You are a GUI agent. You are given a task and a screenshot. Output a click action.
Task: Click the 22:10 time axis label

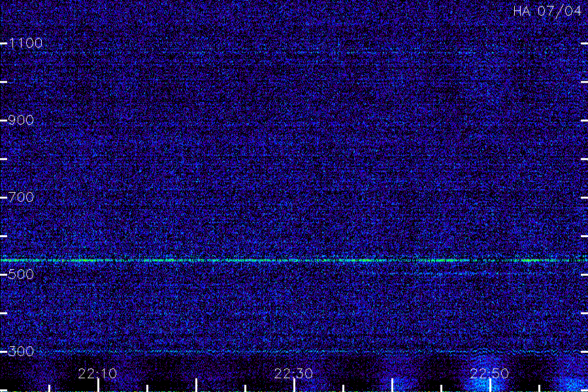coord(97,374)
